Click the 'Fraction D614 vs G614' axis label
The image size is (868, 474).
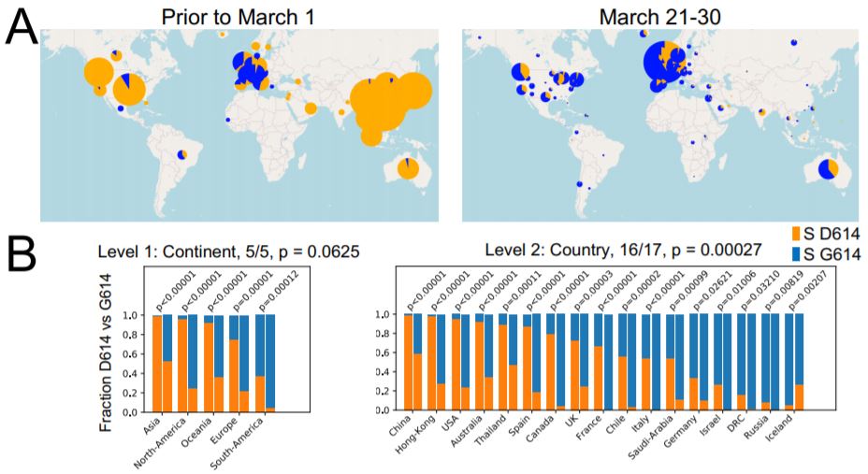pyautogui.click(x=107, y=352)
